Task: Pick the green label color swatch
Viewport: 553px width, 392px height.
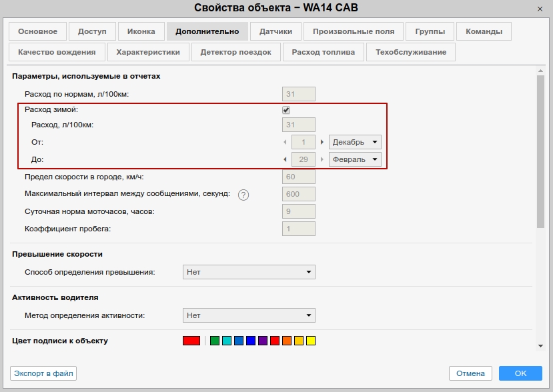Action: point(215,341)
